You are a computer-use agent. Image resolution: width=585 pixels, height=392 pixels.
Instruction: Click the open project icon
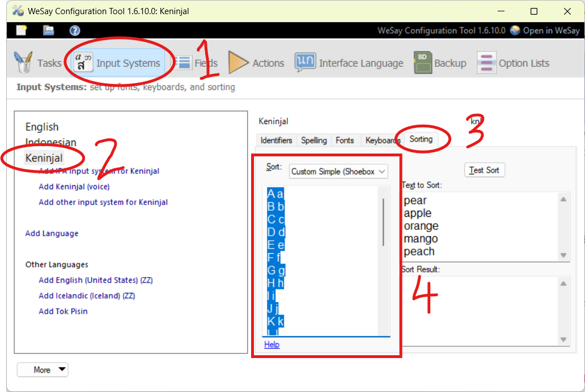click(x=48, y=31)
